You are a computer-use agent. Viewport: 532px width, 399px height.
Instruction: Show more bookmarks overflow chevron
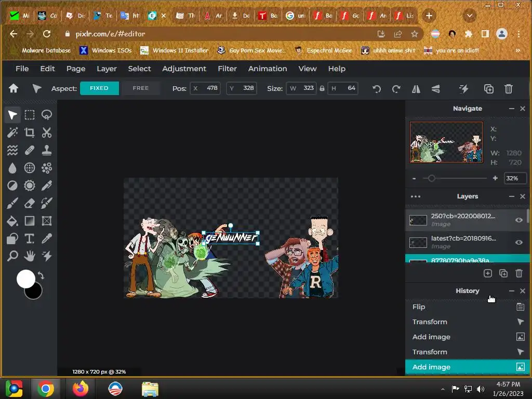[x=518, y=50]
